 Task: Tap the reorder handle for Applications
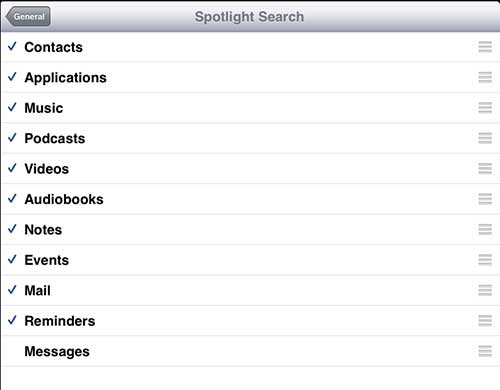(x=485, y=77)
